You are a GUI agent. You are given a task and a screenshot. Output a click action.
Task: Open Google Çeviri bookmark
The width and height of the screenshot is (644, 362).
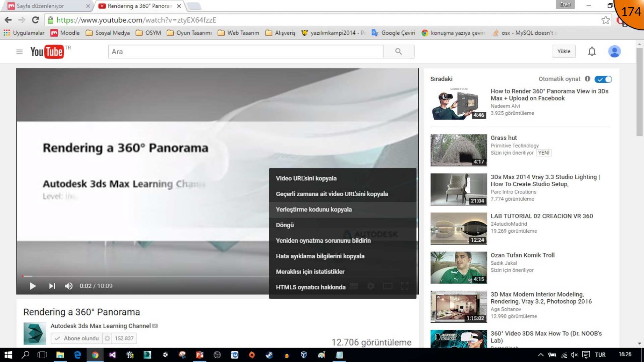pos(394,33)
